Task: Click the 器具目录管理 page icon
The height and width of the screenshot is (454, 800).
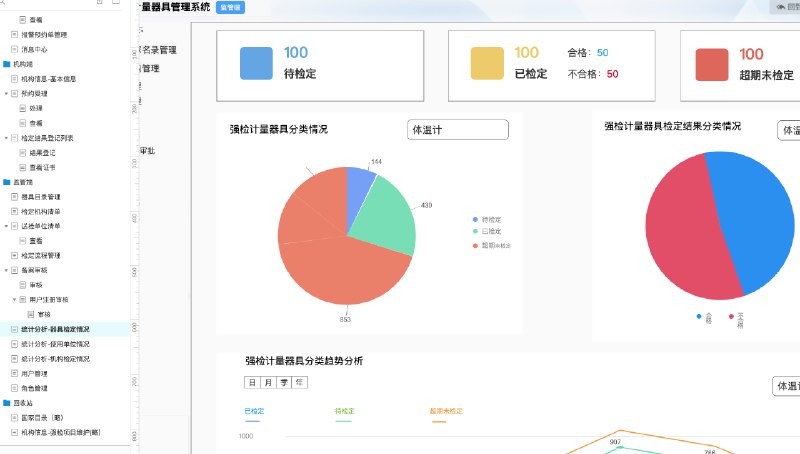Action: tap(14, 197)
